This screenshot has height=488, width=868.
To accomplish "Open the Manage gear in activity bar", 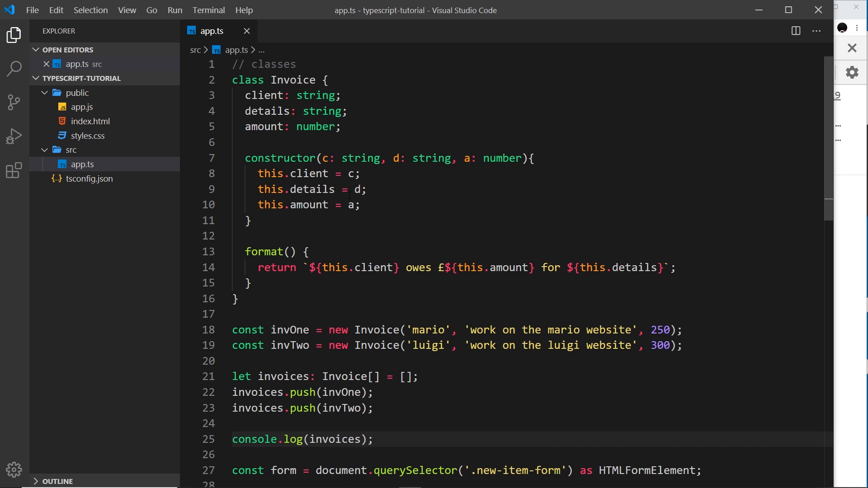I will tap(14, 470).
